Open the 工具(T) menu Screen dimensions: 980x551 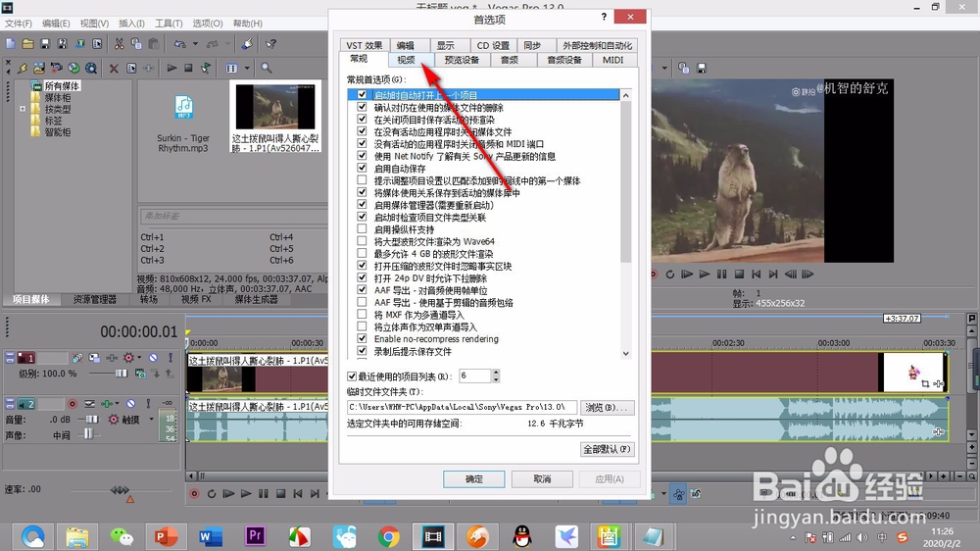tap(169, 24)
